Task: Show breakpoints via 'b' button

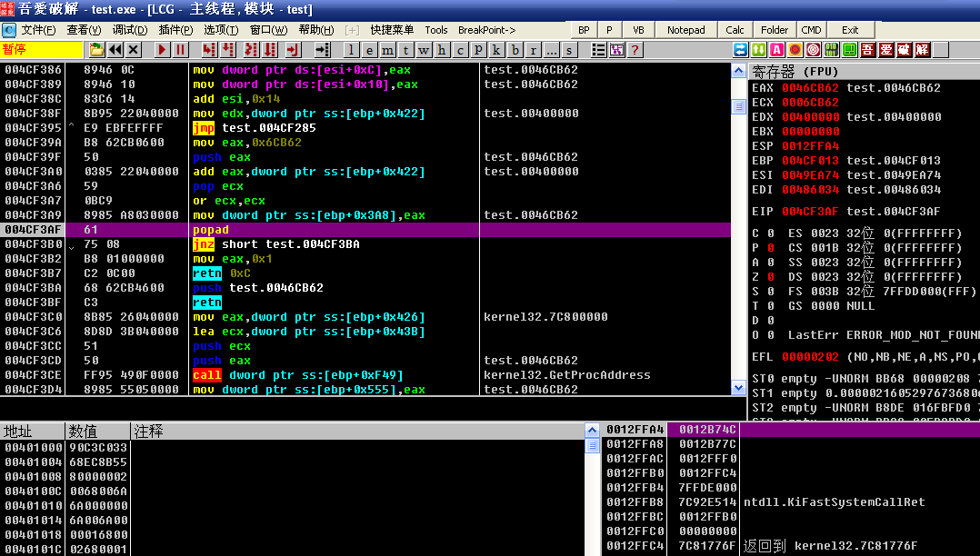Action: (515, 50)
